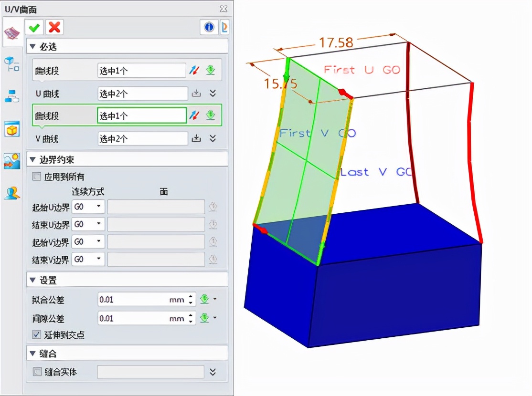Click the 结束V边界 face field
Image resolution: width=532 pixels, height=396 pixels.
[x=156, y=259]
